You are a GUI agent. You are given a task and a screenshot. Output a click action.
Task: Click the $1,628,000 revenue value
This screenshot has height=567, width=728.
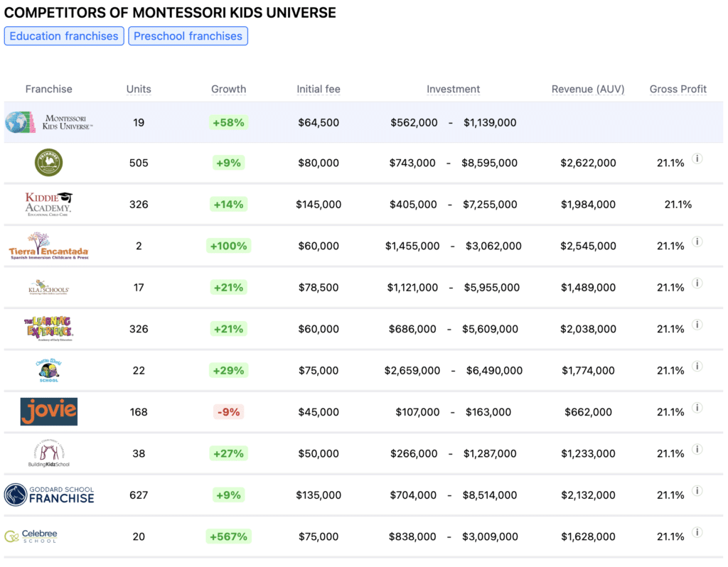(588, 536)
